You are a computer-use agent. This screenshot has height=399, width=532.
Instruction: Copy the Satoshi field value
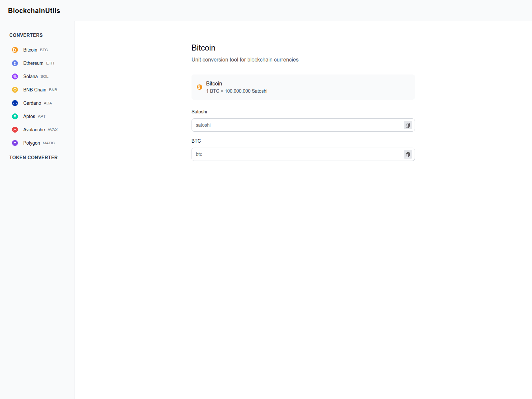click(408, 125)
